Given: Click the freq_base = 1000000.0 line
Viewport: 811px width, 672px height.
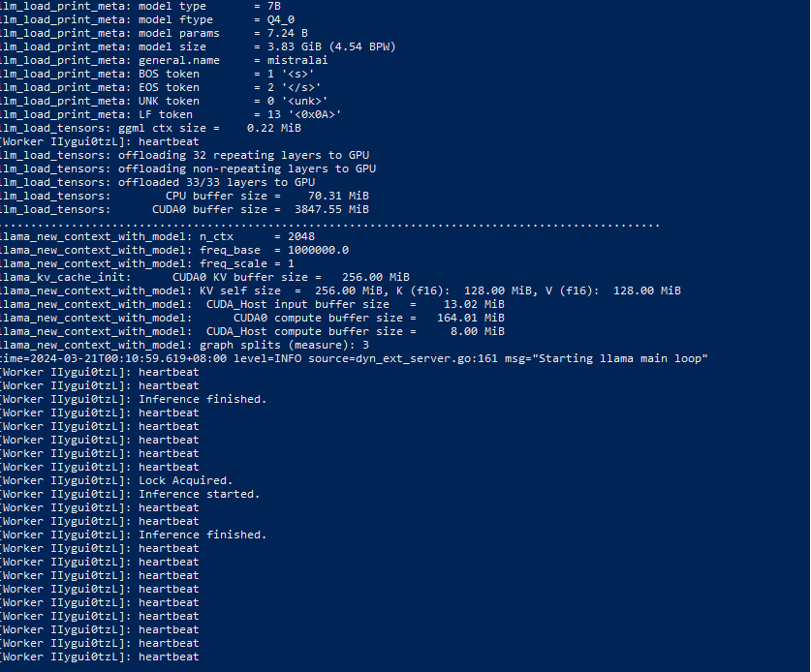Looking at the screenshot, I should click(x=174, y=250).
